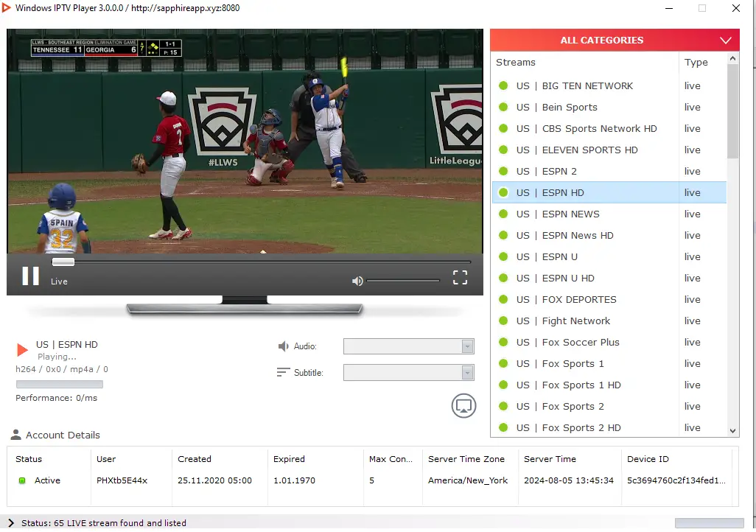Click the performance progress bar
This screenshot has width=756, height=532.
click(x=59, y=384)
